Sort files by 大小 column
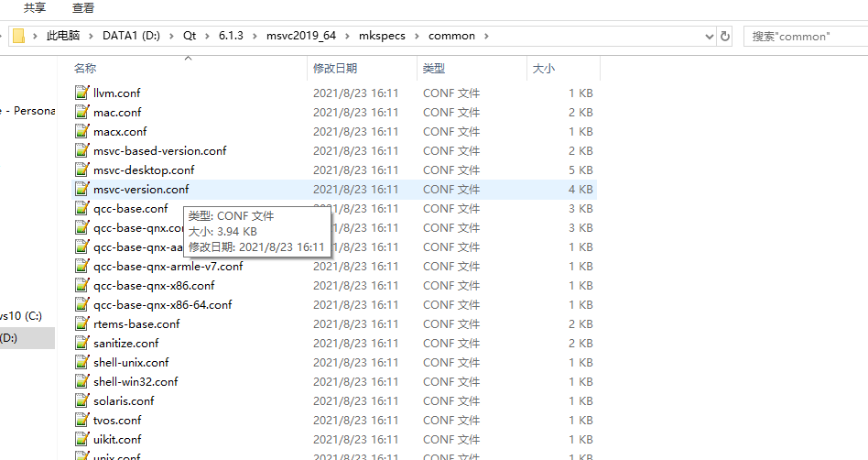The height and width of the screenshot is (460, 868). tap(543, 68)
